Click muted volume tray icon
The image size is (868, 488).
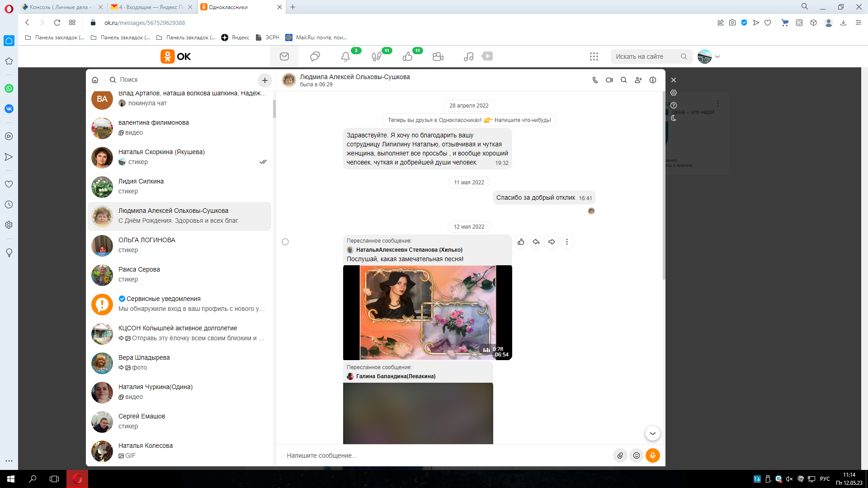(x=789, y=479)
